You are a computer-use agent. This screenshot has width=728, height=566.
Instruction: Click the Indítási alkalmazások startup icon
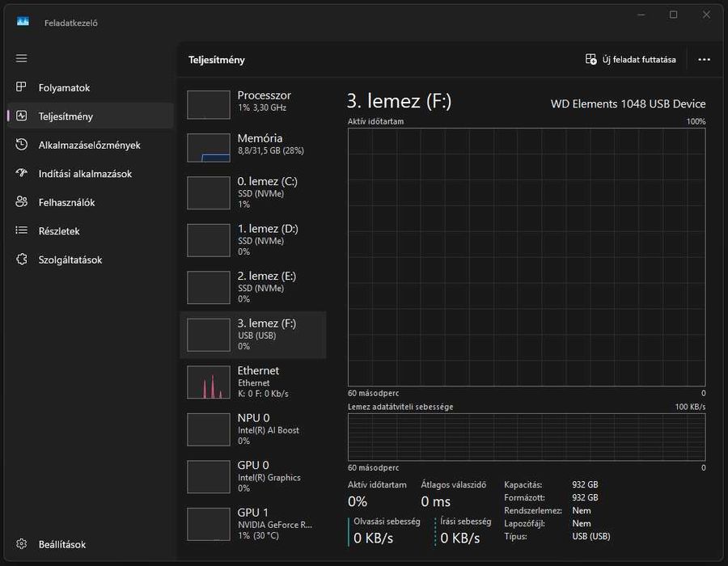21,173
